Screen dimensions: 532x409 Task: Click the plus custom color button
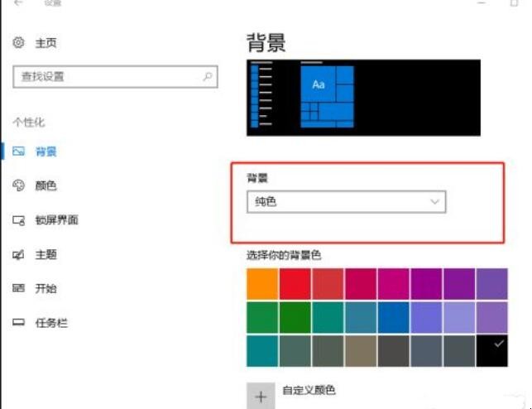pyautogui.click(x=261, y=396)
